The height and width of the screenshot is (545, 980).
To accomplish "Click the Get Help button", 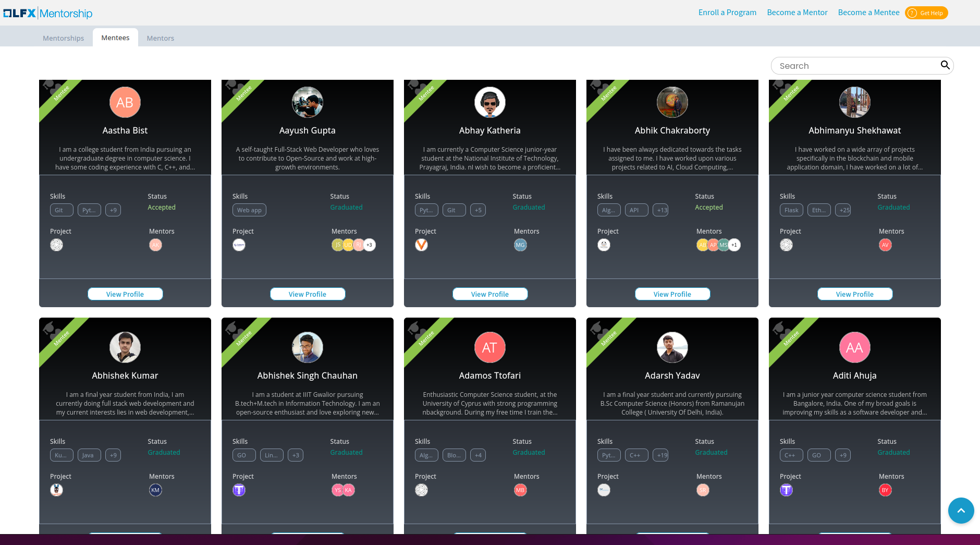I will [926, 13].
